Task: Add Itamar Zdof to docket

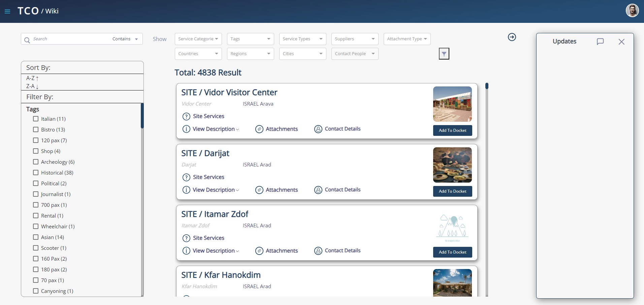Action: click(x=452, y=252)
